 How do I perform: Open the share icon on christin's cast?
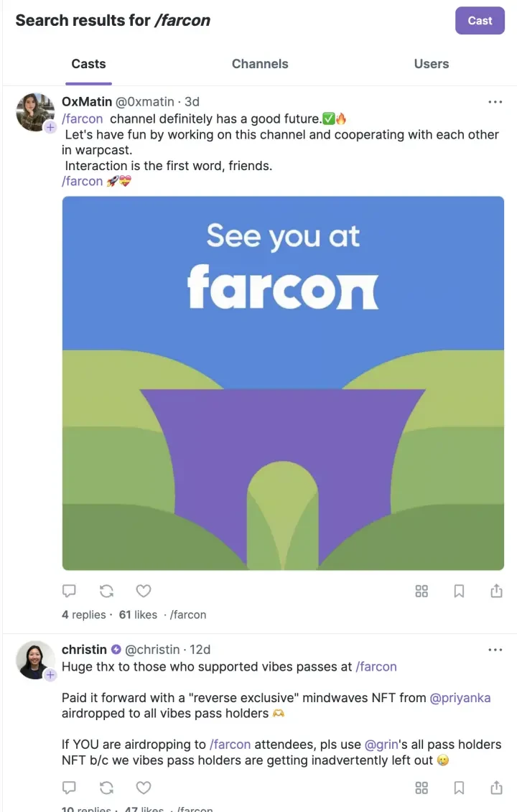pyautogui.click(x=496, y=788)
